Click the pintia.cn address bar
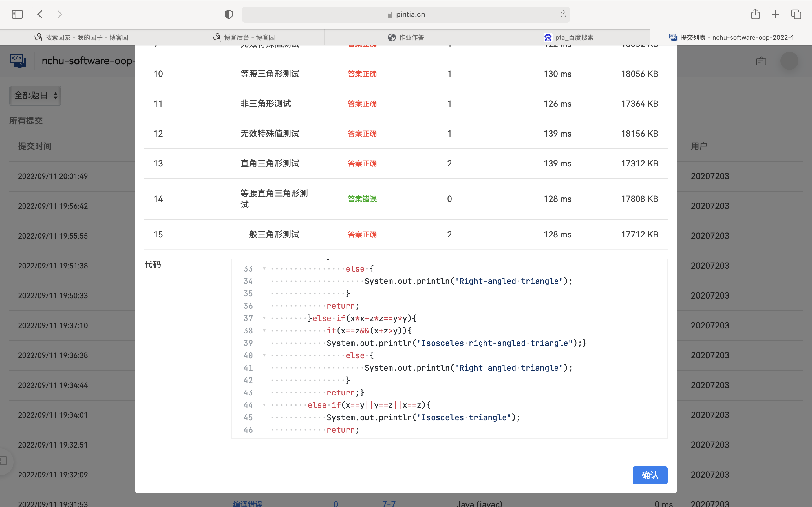 [x=406, y=14]
